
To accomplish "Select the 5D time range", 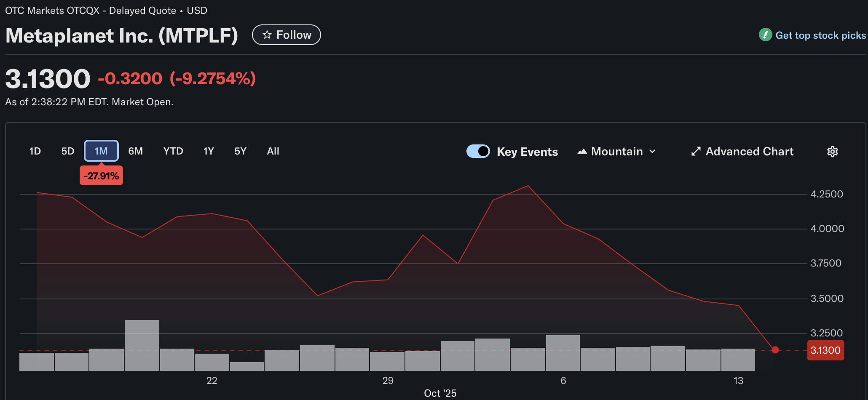I will [67, 151].
